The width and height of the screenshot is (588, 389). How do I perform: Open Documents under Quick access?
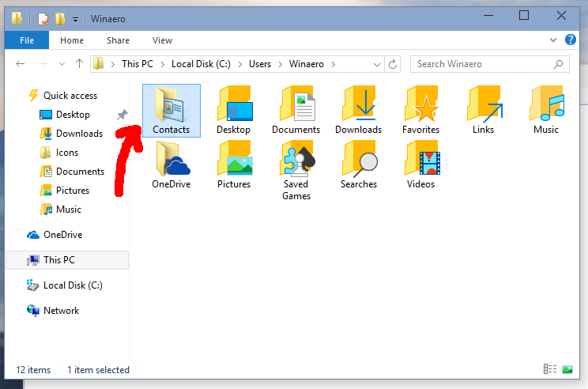click(x=72, y=172)
